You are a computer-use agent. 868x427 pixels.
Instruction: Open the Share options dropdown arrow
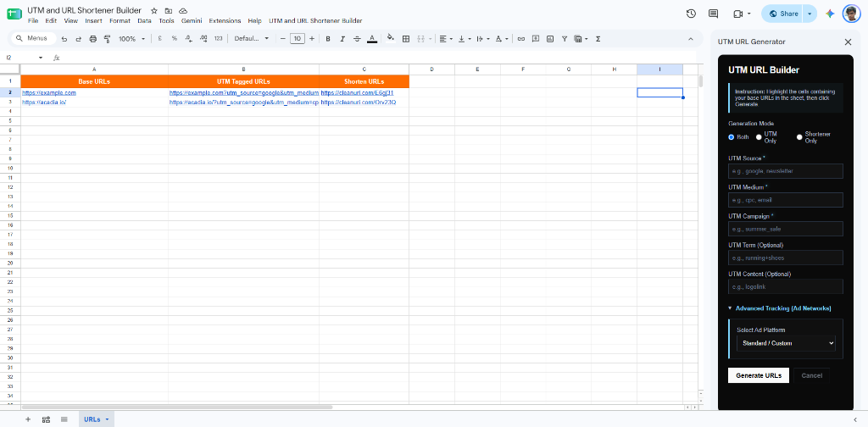click(x=810, y=14)
